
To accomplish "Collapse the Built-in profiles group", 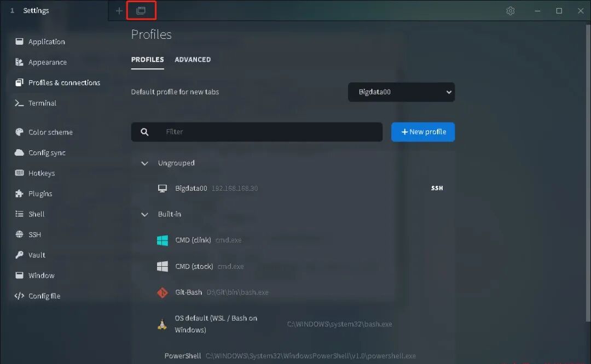I will [144, 214].
